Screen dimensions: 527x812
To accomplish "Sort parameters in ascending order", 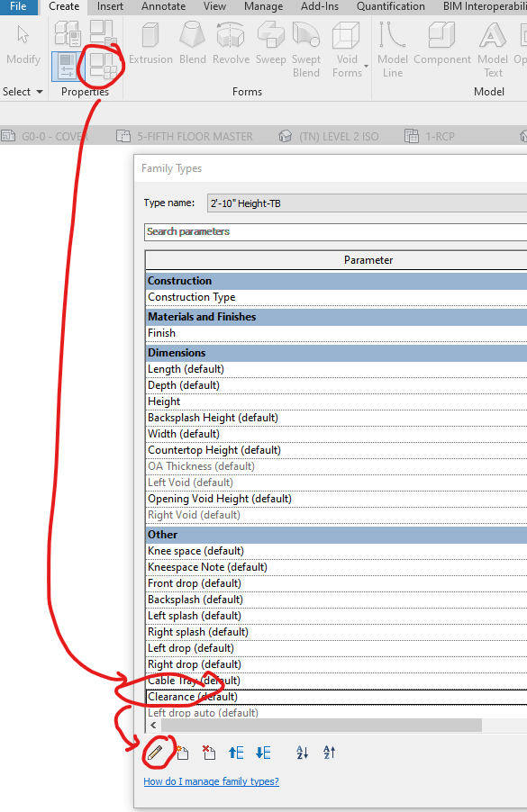I will (x=302, y=753).
